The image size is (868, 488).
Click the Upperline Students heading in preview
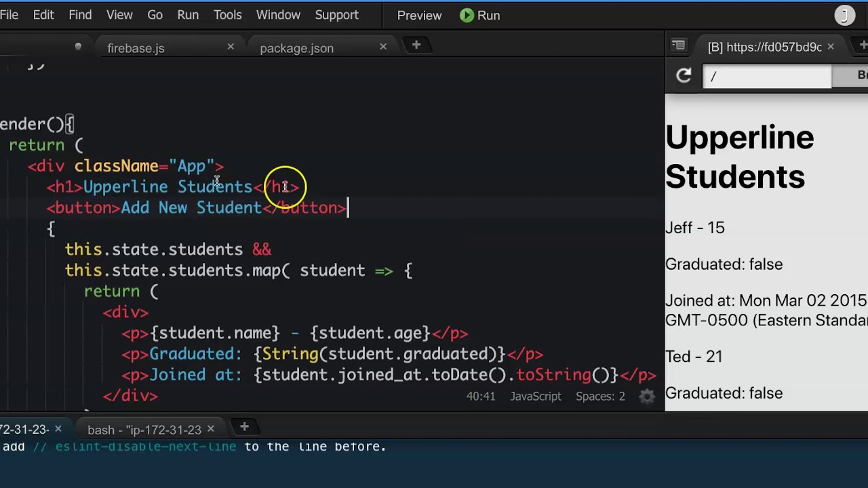click(x=739, y=157)
